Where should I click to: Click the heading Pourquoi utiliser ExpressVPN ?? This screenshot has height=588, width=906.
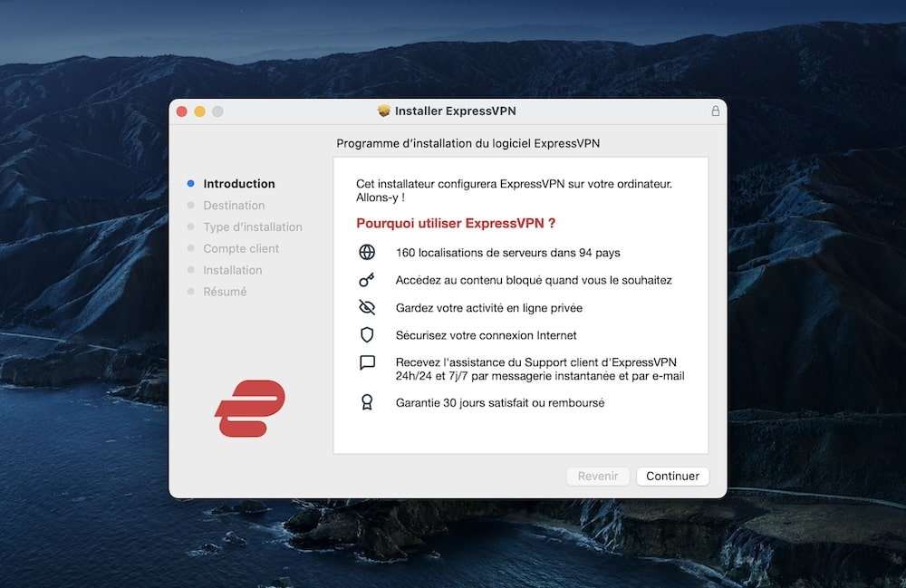coord(456,223)
